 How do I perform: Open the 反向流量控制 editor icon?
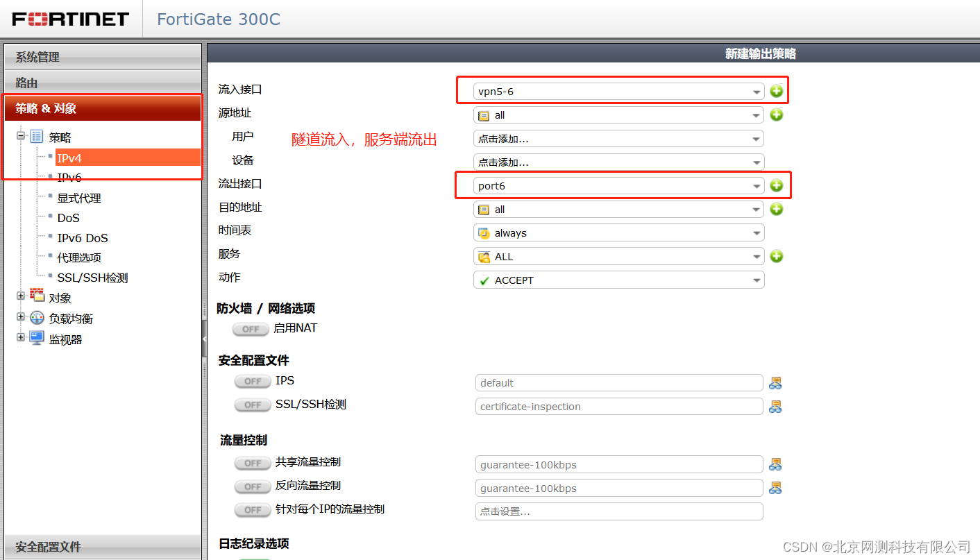[x=775, y=488]
